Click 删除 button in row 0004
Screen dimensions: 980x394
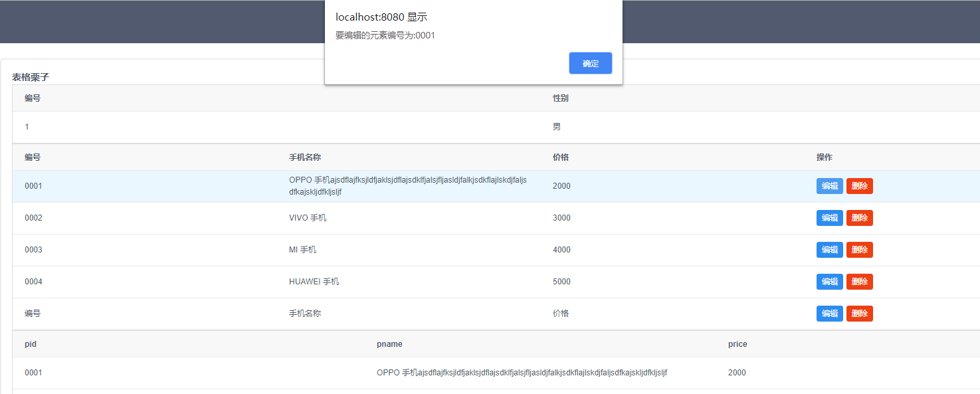(860, 282)
